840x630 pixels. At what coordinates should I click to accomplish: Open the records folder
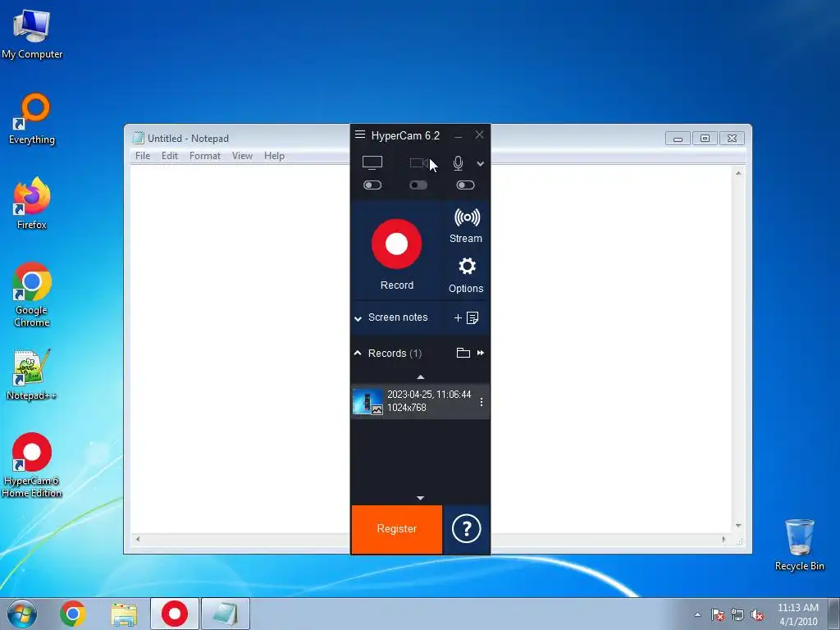(x=463, y=353)
